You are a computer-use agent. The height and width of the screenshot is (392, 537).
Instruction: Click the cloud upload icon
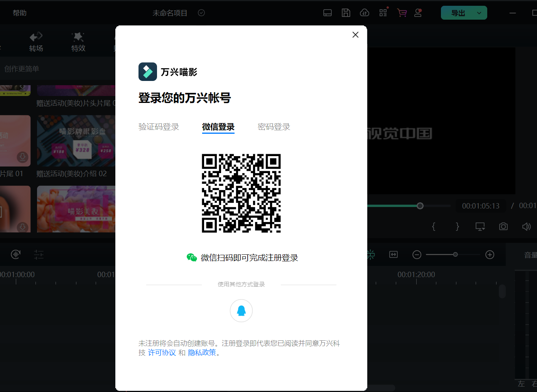(365, 13)
